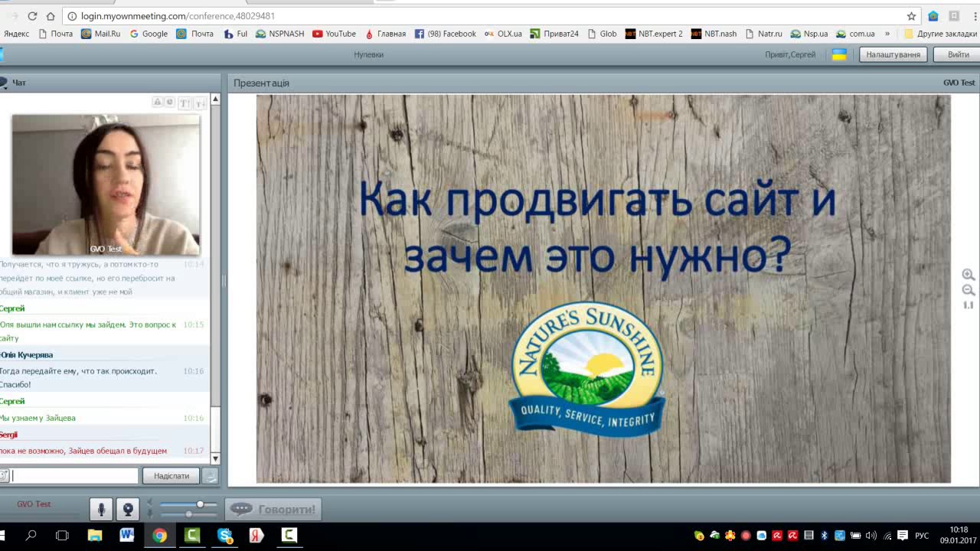Open Task View on the taskbar
This screenshot has width=980, height=551.
[x=62, y=536]
